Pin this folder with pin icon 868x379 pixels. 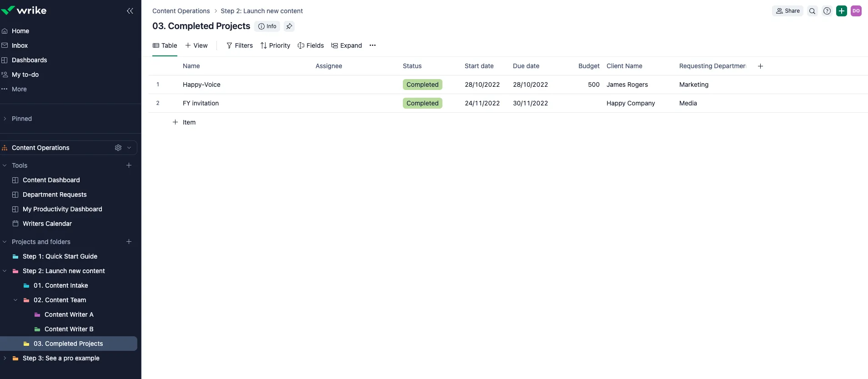pos(289,26)
